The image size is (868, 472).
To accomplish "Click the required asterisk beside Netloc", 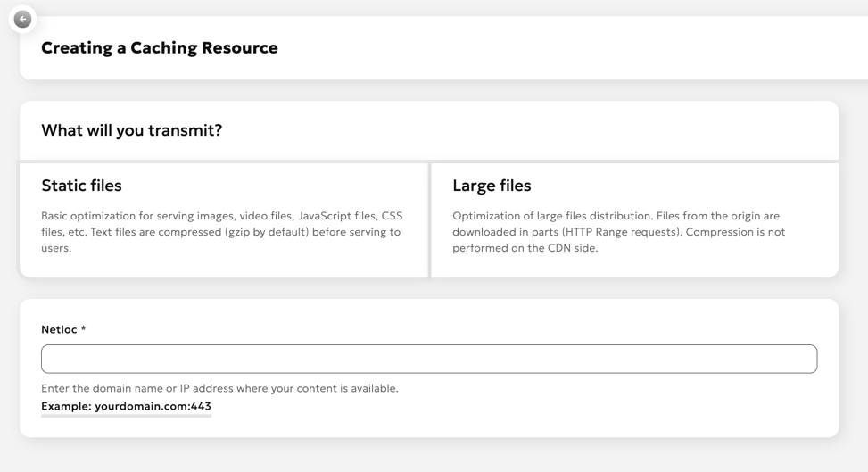I will (x=84, y=329).
